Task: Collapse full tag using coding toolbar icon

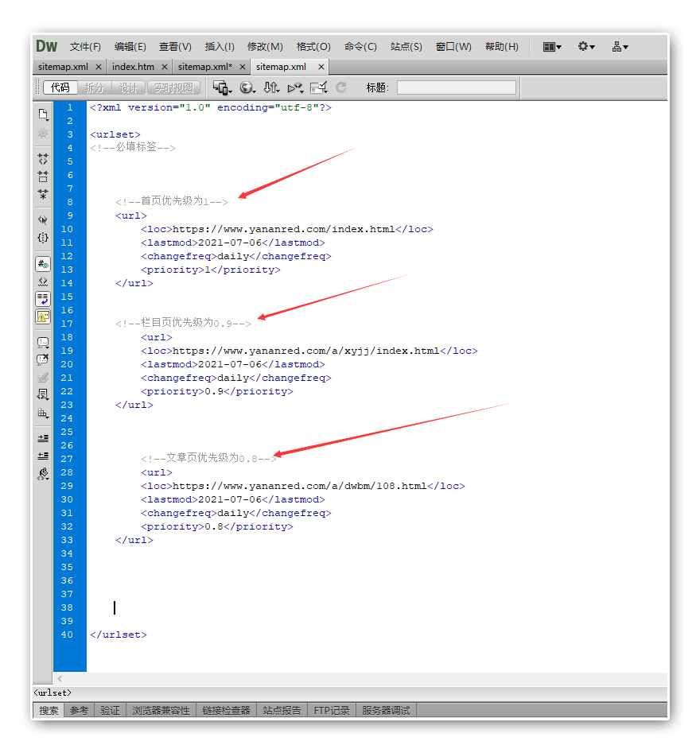Action: 43,159
